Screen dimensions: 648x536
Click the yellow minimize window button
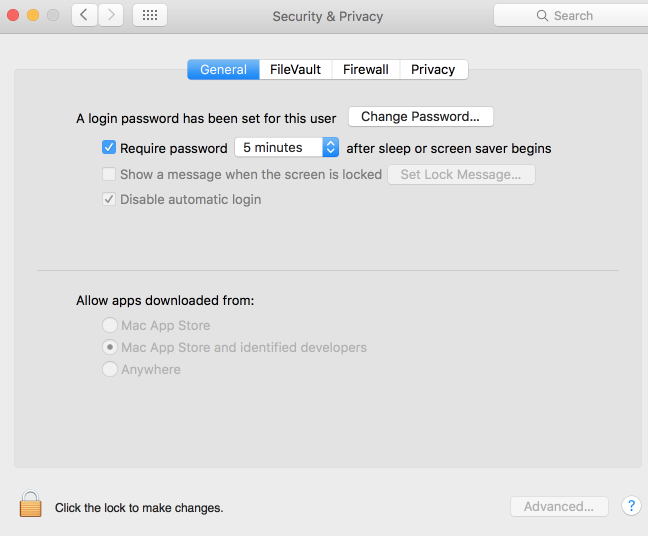pos(33,15)
